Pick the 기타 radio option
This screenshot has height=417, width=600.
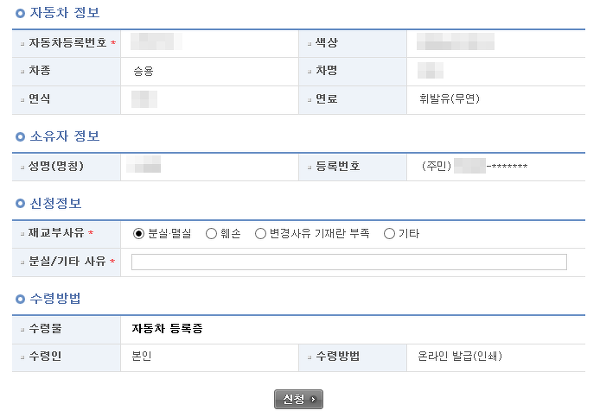389,233
